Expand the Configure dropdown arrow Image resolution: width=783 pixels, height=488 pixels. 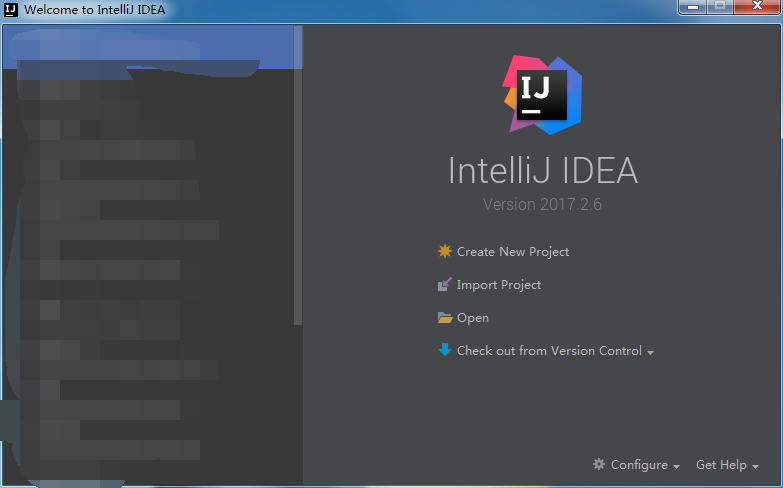[676, 467]
